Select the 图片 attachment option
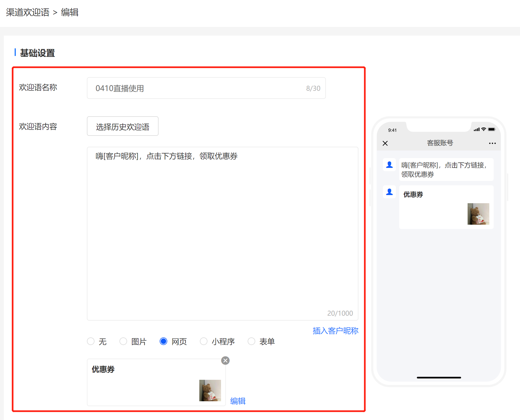Viewport: 520px width, 420px height. coord(123,341)
